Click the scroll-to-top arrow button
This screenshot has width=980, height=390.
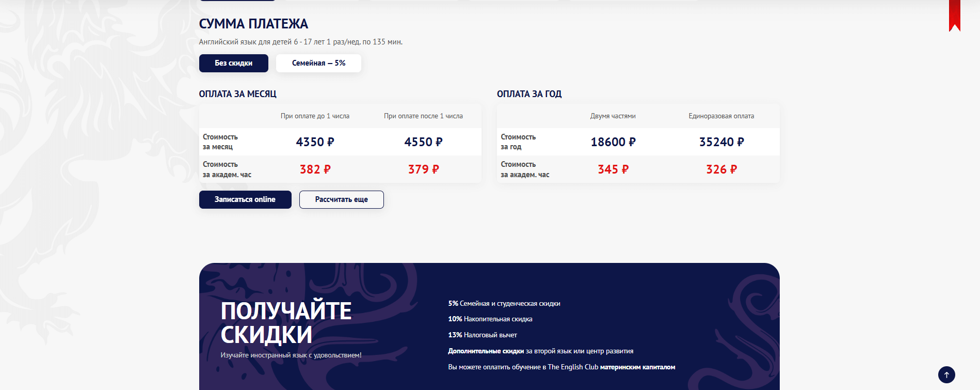[946, 373]
